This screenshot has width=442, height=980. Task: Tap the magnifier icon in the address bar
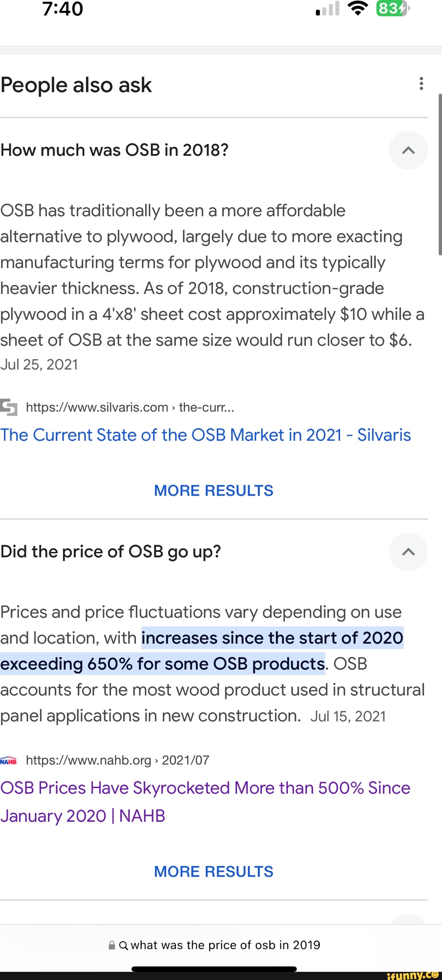(x=123, y=945)
